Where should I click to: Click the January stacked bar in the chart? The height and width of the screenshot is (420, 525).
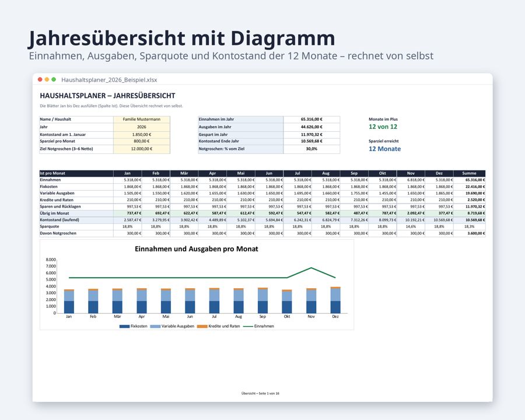click(69, 302)
